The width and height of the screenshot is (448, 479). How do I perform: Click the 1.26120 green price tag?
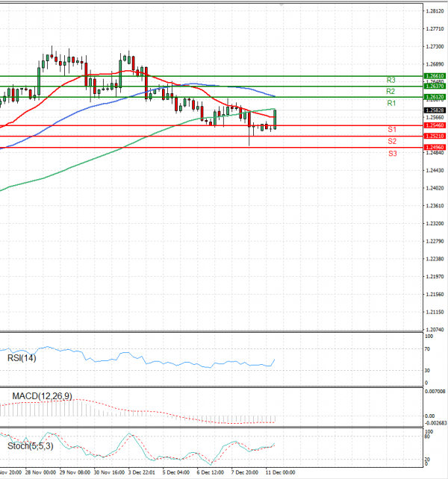click(x=435, y=97)
